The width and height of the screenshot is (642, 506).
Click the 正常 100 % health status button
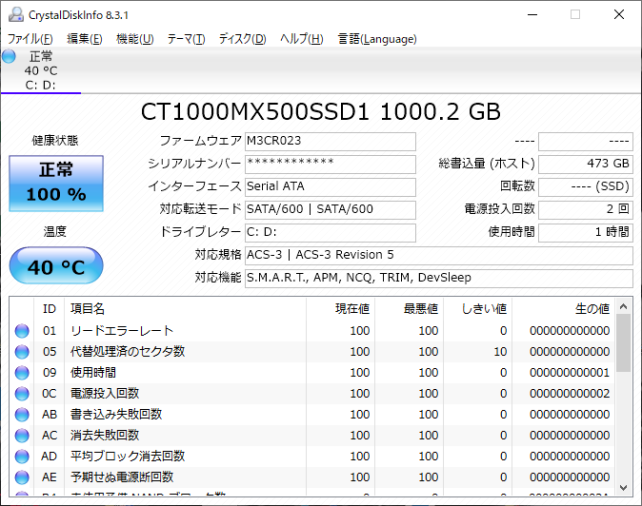pyautogui.click(x=56, y=183)
